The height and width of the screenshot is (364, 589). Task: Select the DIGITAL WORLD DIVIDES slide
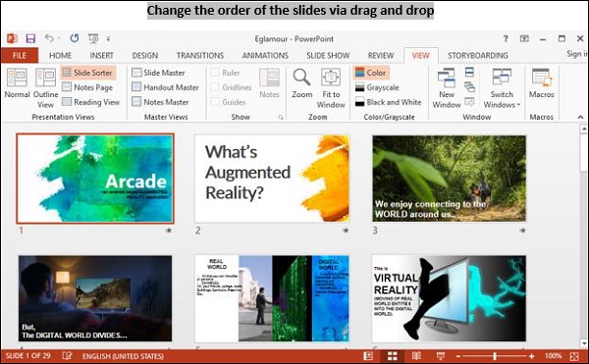(95, 298)
